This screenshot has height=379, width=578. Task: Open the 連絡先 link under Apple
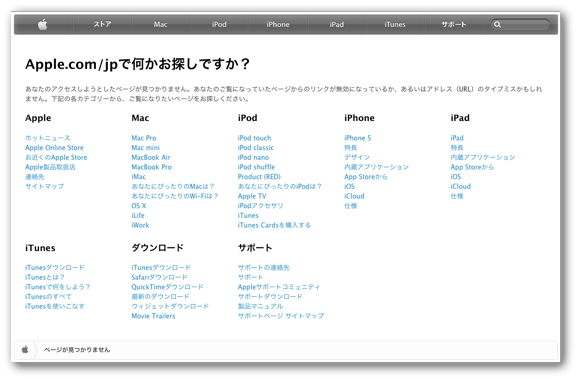click(35, 177)
